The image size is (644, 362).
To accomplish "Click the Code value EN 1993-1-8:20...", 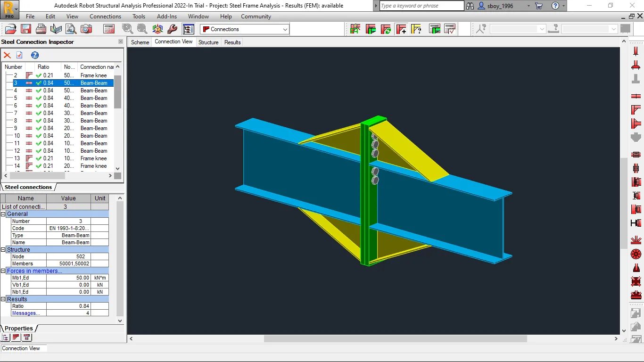I will (68, 228).
